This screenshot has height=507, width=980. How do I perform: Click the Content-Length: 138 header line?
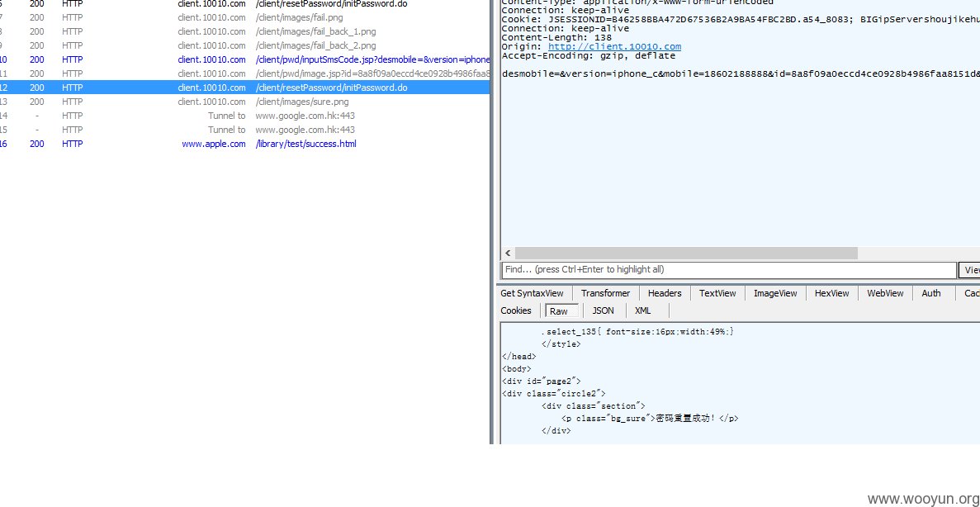(x=556, y=37)
